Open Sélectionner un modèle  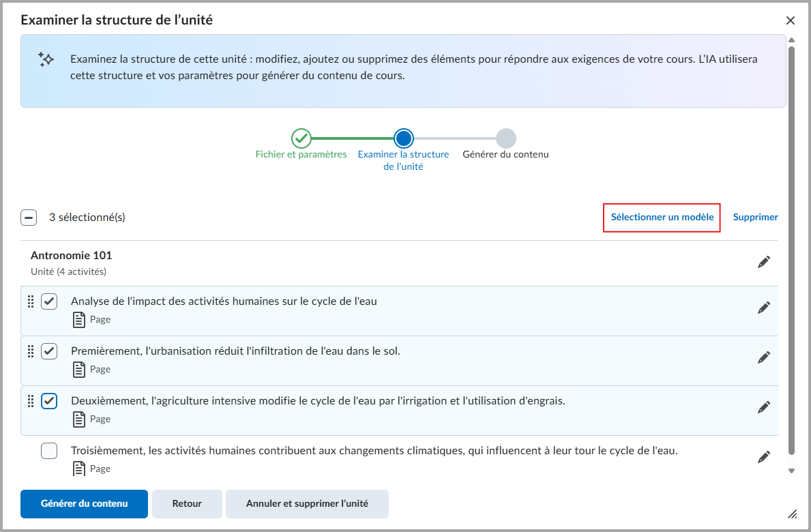point(661,217)
